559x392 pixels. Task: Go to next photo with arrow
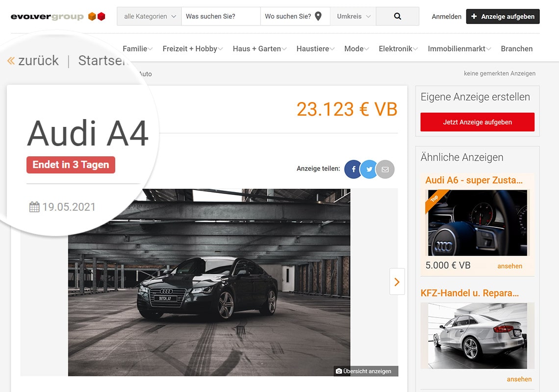point(397,282)
